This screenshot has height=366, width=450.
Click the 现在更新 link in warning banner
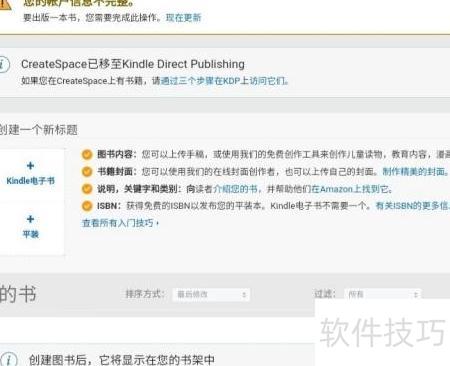click(183, 18)
